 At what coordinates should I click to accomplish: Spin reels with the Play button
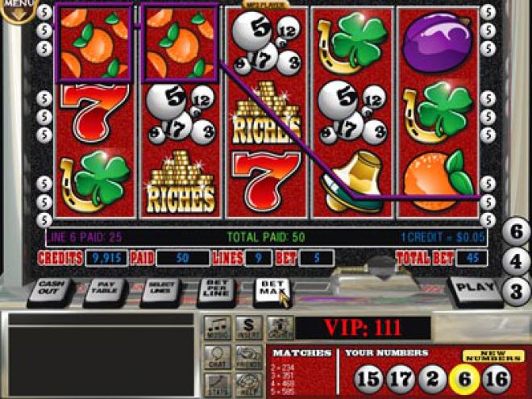pos(475,290)
